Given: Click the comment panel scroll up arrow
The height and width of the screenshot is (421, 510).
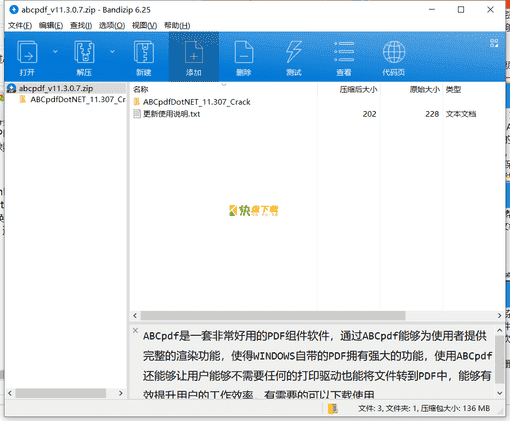Looking at the screenshot, I should tap(499, 330).
